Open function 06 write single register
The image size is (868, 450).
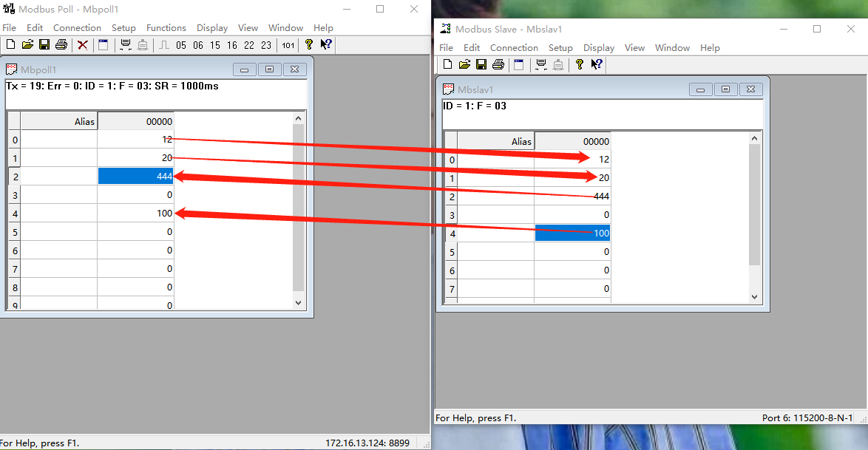(x=198, y=45)
